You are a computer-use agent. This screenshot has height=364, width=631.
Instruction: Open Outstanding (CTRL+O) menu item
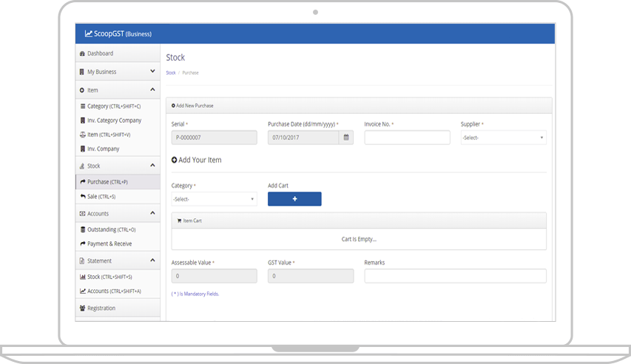(x=111, y=229)
